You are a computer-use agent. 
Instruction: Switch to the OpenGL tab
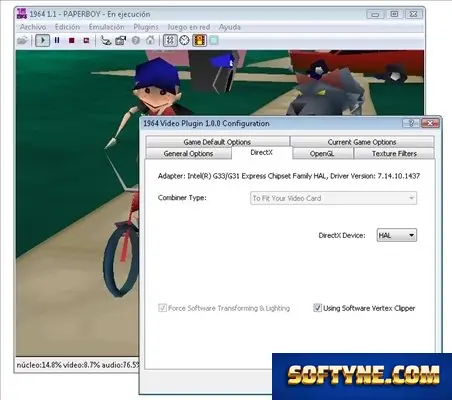click(x=322, y=154)
